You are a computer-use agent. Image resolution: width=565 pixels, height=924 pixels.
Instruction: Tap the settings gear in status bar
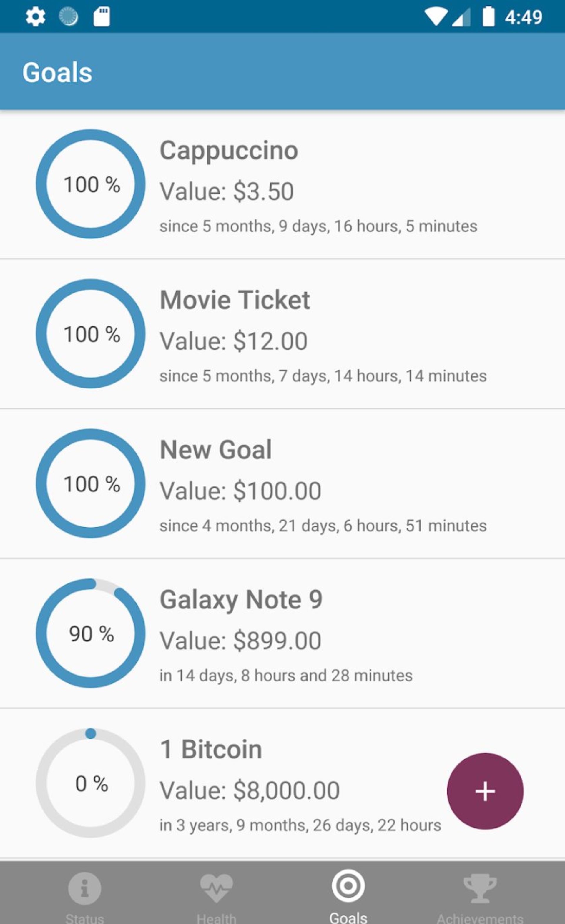click(x=36, y=17)
